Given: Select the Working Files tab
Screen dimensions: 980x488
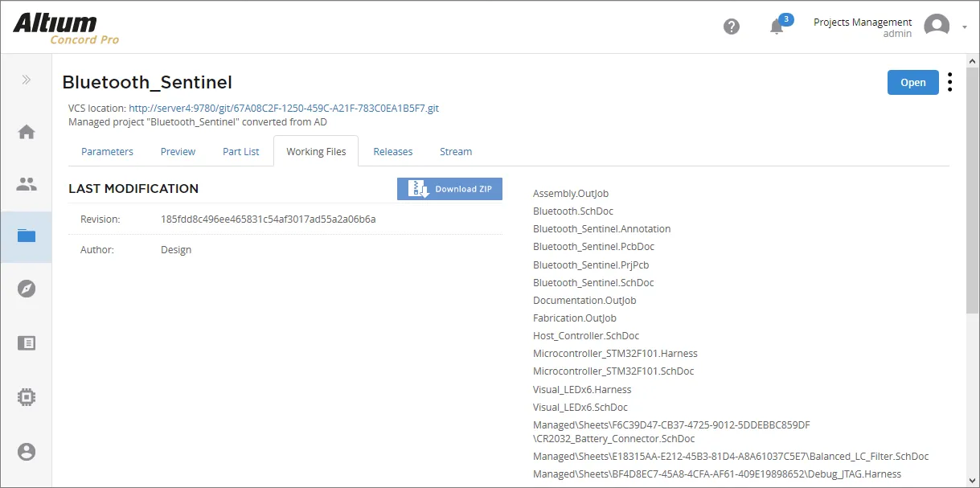Looking at the screenshot, I should (x=316, y=151).
